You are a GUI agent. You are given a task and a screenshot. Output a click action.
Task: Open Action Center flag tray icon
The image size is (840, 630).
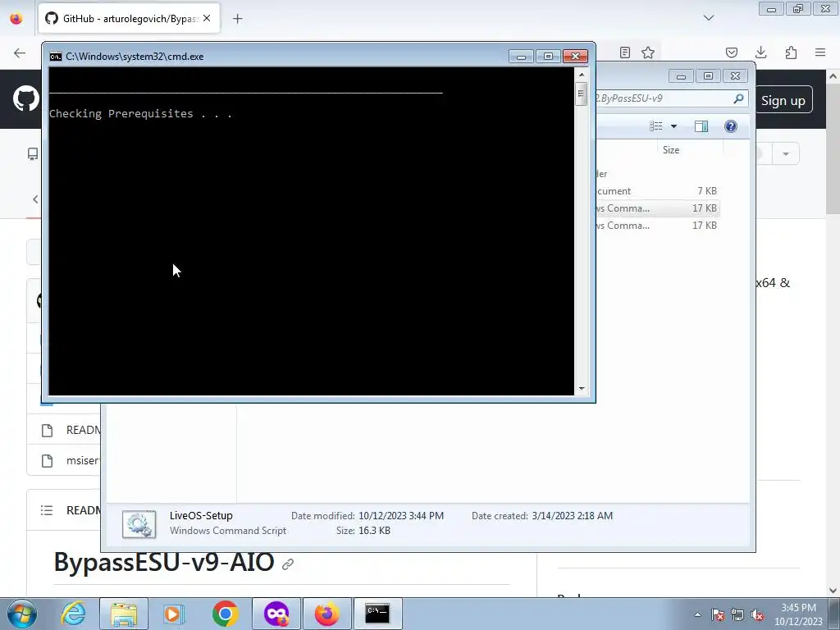[x=718, y=614]
